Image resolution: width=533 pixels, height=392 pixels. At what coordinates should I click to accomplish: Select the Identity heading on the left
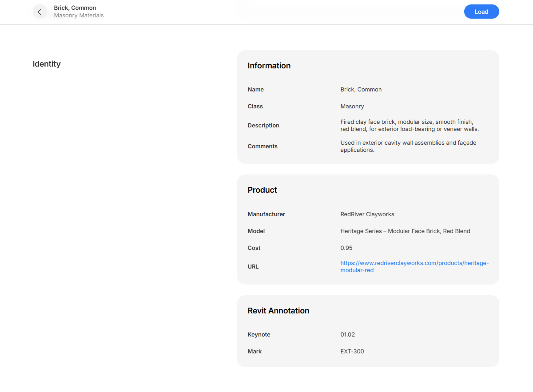[x=47, y=63]
